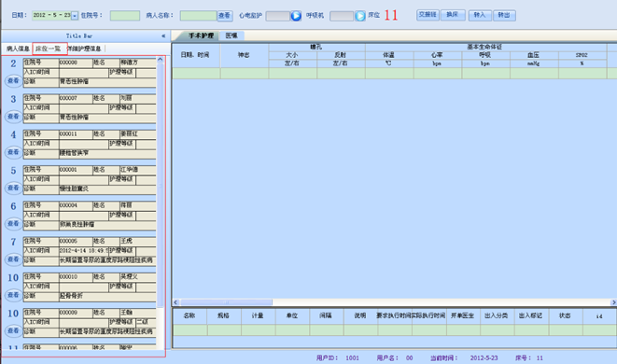617x364 pixels.
Task: Click the 转入 transfer-in button
Action: 479,15
